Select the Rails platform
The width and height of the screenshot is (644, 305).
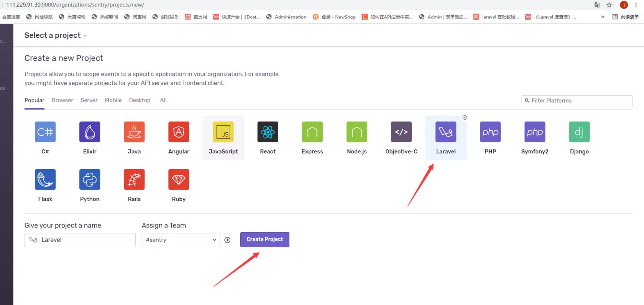(134, 180)
